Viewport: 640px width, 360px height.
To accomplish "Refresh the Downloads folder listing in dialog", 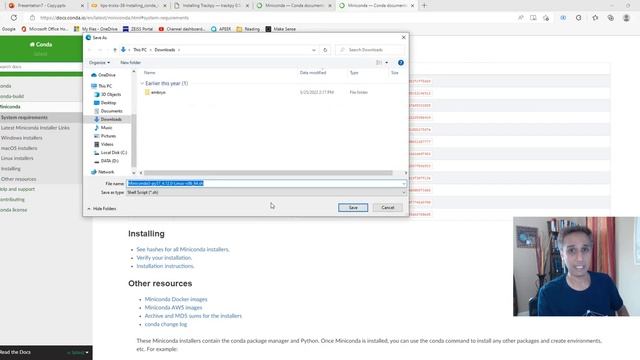I will [x=325, y=50].
